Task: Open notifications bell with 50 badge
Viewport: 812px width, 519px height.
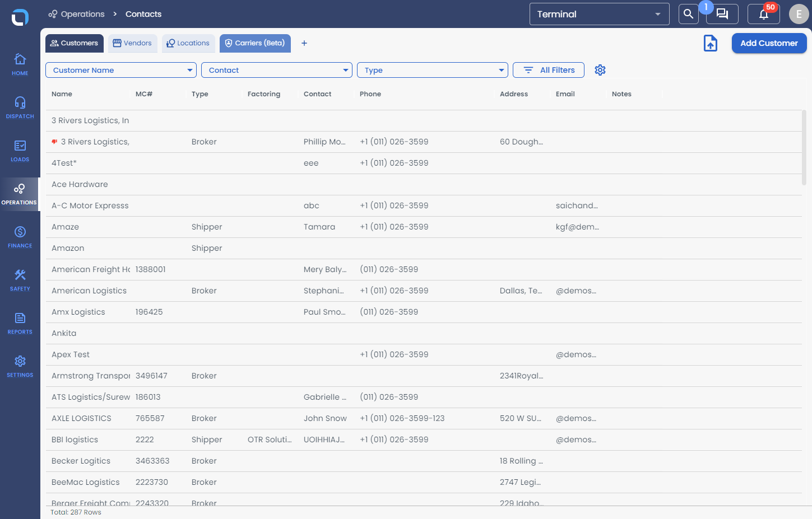Action: [x=764, y=14]
